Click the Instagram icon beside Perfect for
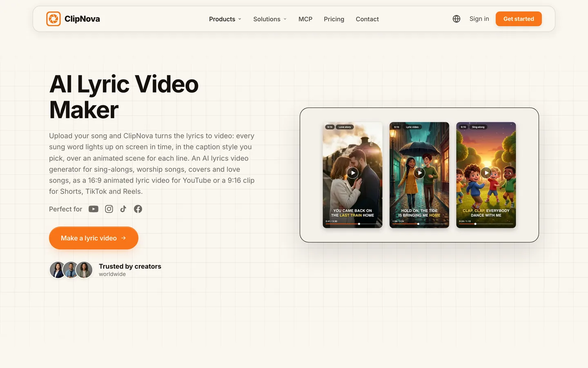Viewport: 588px width, 368px height. click(109, 209)
